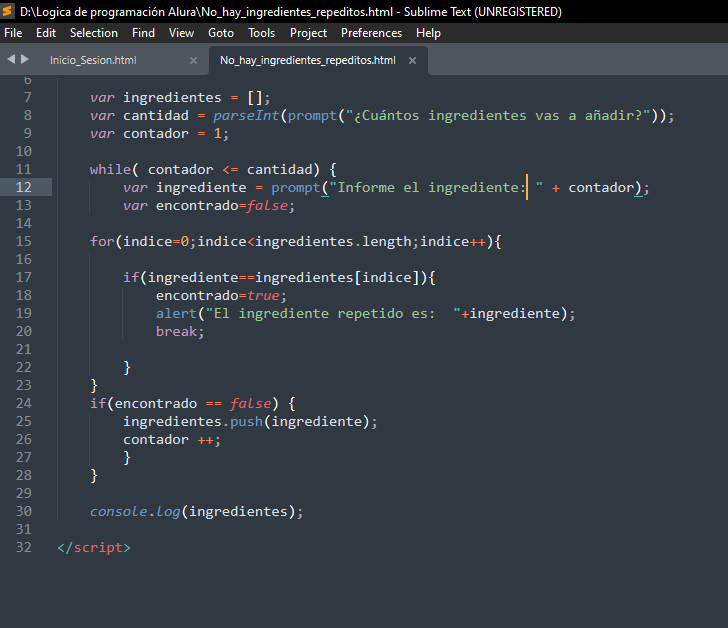728x628 pixels.
Task: Click 'contador = 1' on line 9
Action: 172,134
